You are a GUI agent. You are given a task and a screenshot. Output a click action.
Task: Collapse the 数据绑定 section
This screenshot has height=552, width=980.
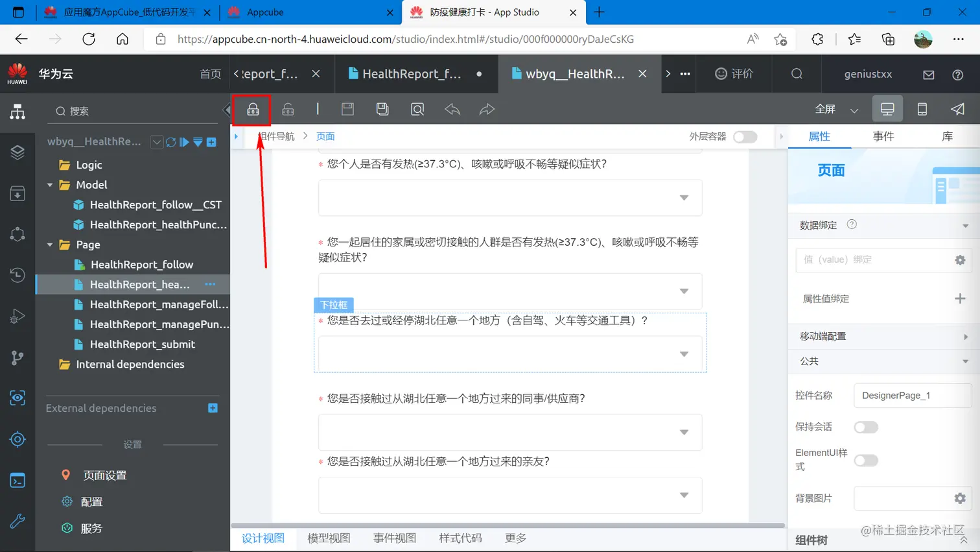pyautogui.click(x=965, y=226)
